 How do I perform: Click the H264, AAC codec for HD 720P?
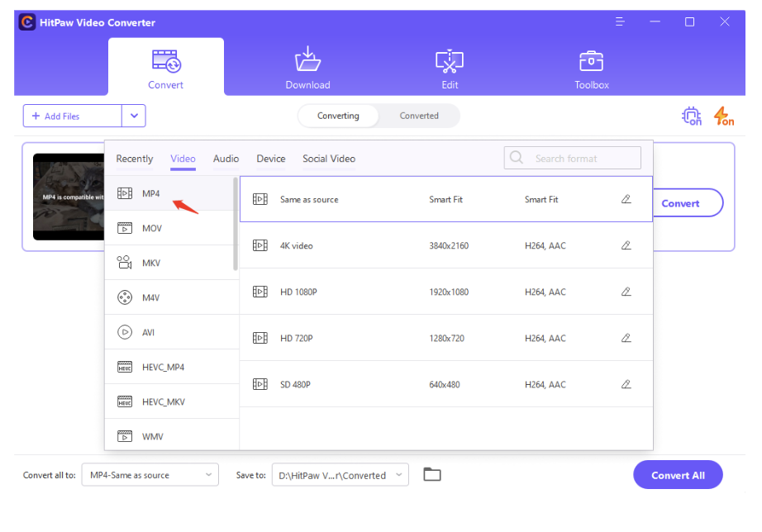point(545,338)
